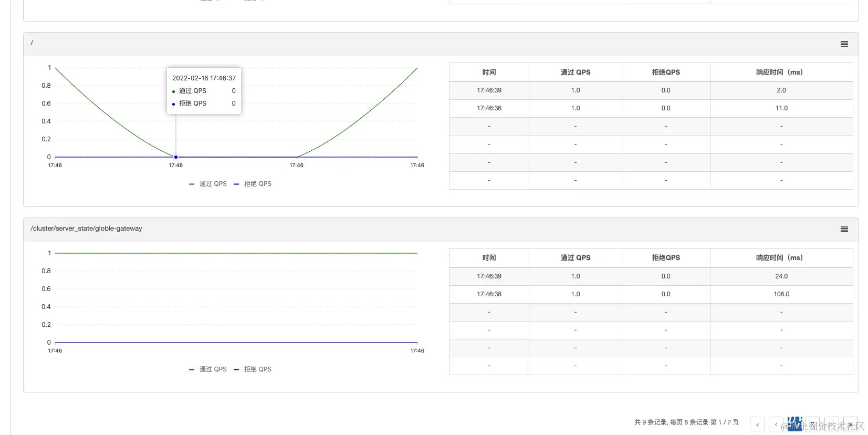Jump to last page with double-arrow button
Screen dimensions: 868x435
[850, 424]
